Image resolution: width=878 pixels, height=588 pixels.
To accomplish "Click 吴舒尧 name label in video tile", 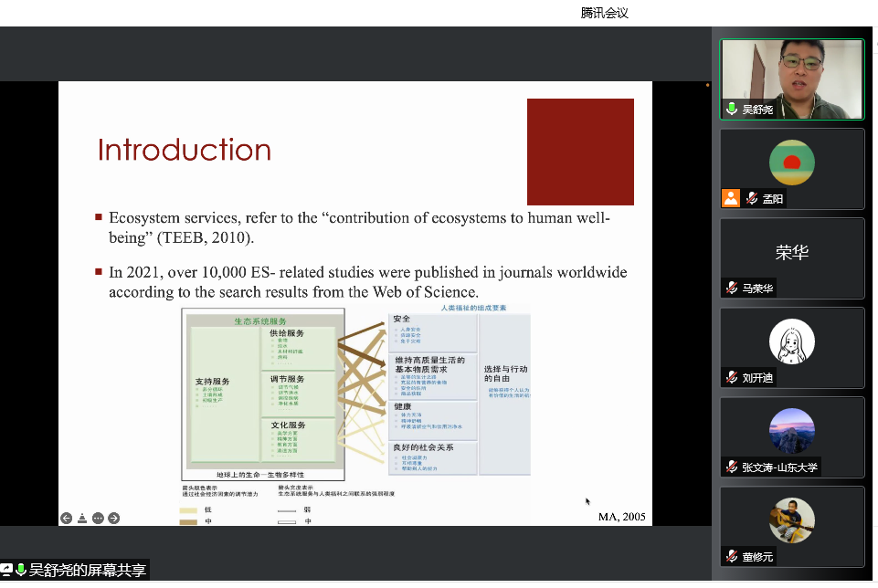I will click(x=757, y=110).
